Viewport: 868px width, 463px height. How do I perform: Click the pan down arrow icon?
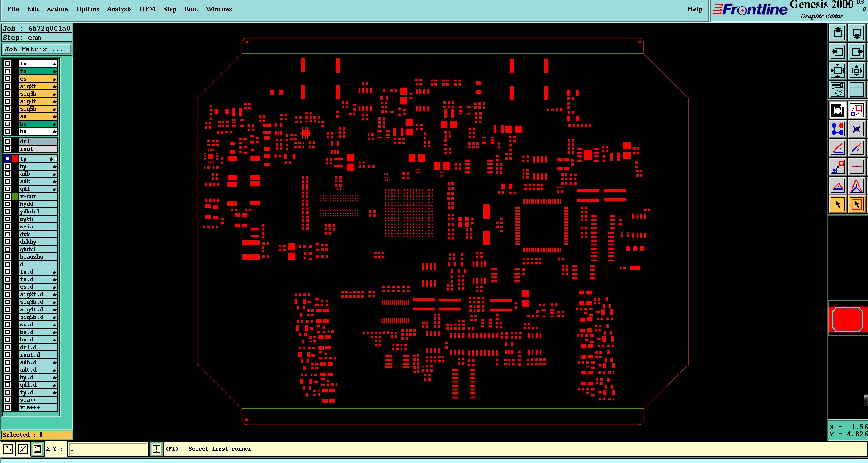[x=857, y=33]
